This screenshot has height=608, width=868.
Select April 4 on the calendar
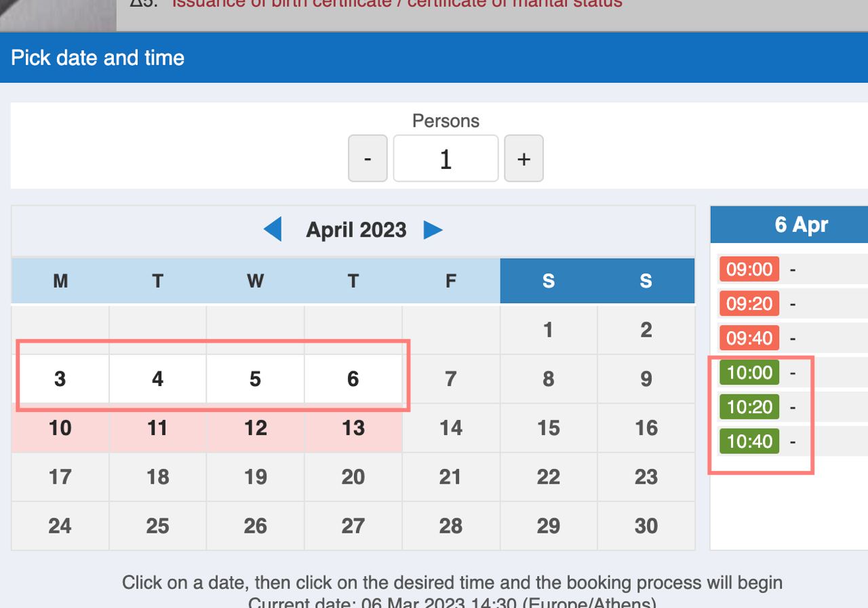tap(157, 379)
